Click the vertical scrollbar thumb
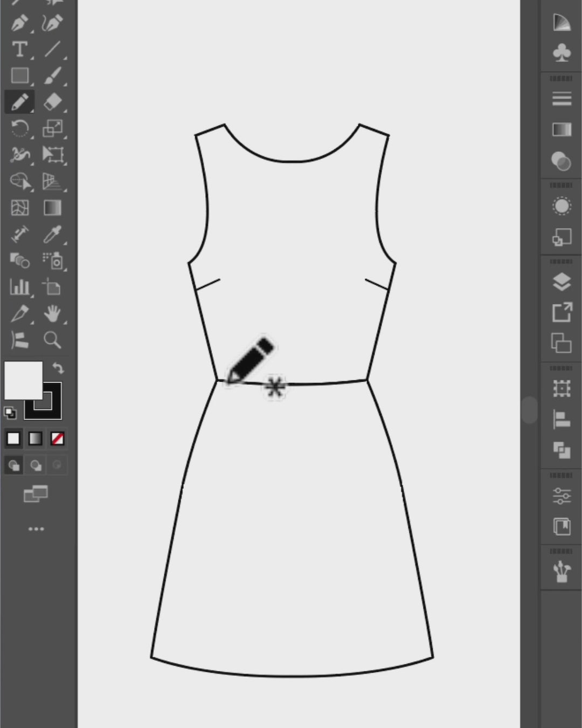Viewport: 582px width, 728px height. click(529, 410)
